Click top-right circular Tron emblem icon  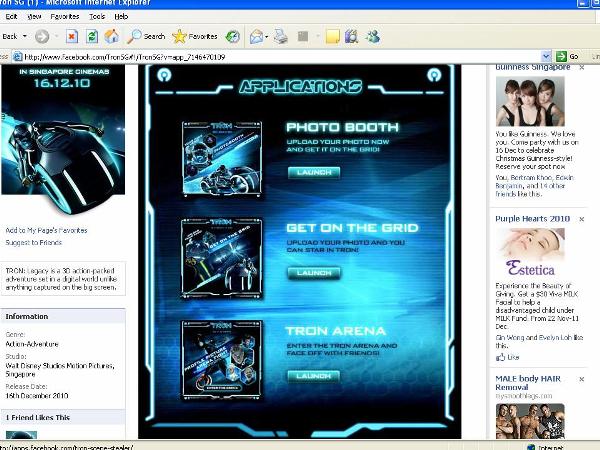point(434,75)
